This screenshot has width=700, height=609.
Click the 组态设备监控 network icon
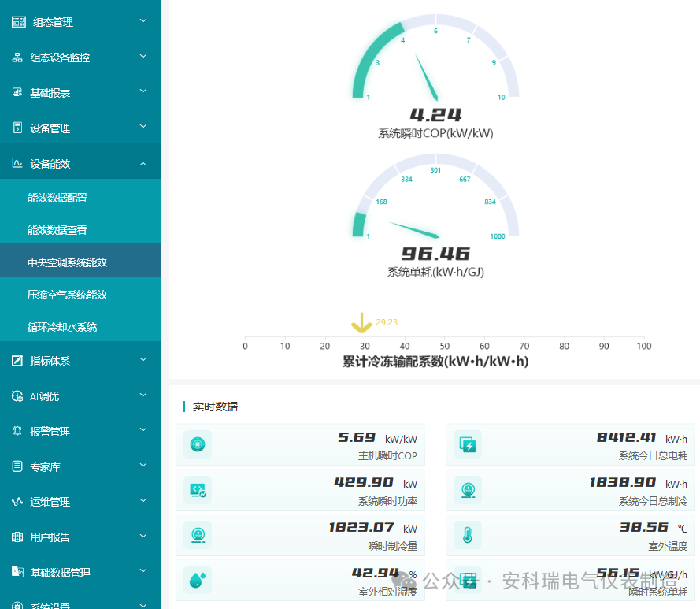click(x=17, y=57)
